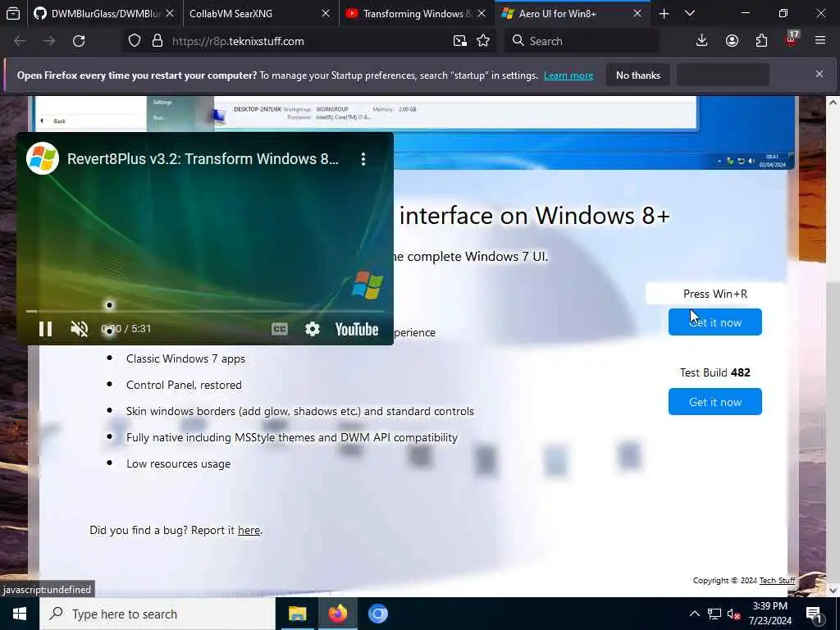Screen dimensions: 840x630
Task: Expand the list all tabs chevron
Action: (689, 13)
